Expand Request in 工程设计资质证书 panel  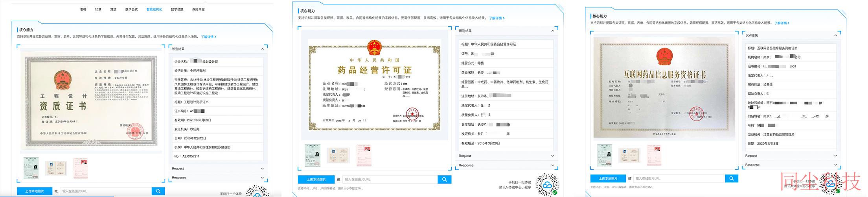263,169
